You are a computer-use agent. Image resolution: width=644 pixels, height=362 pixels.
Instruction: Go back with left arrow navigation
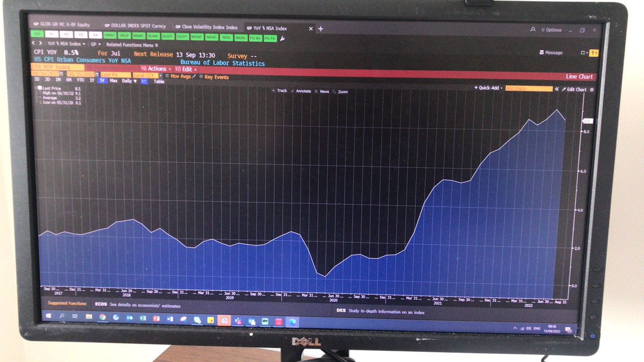click(33, 43)
